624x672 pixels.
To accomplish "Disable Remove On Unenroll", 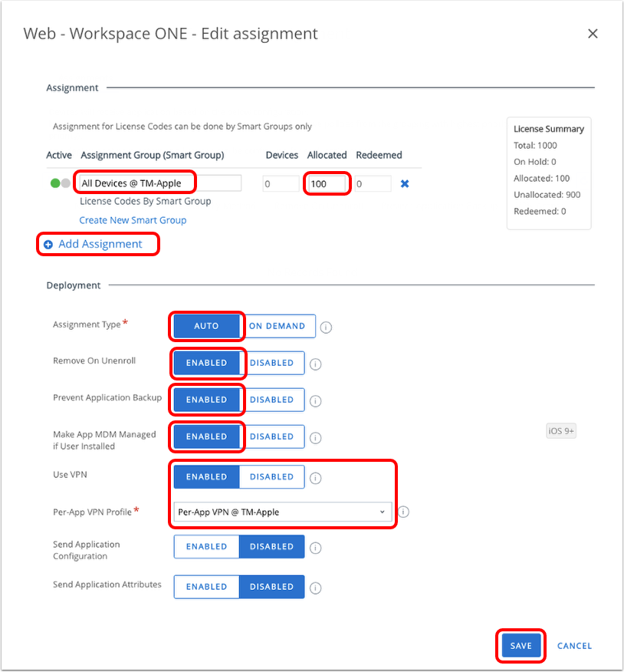I will pos(271,363).
